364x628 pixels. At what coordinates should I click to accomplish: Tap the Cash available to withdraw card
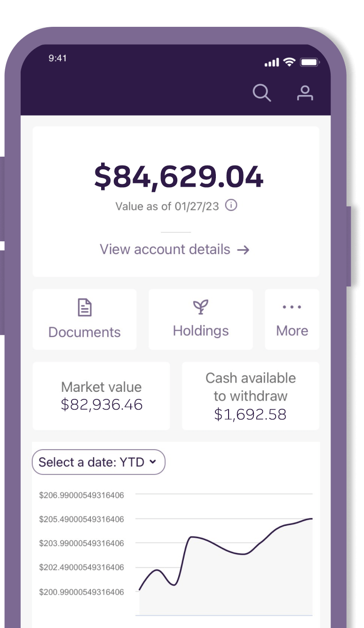(x=250, y=396)
